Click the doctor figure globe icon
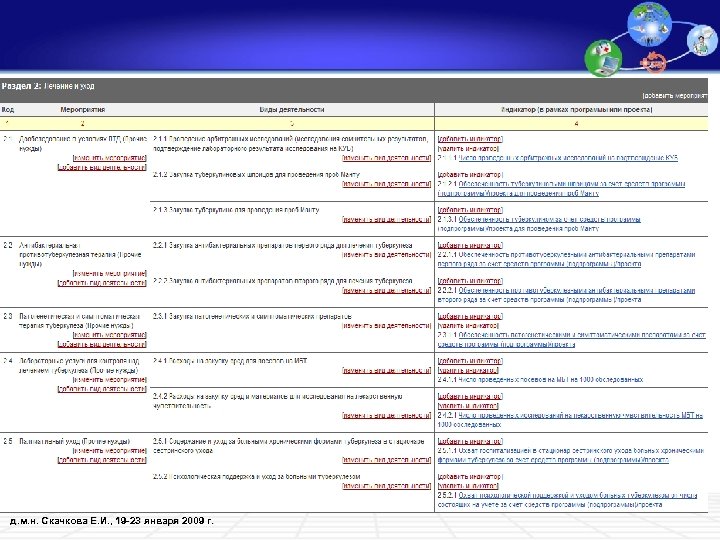The width and height of the screenshot is (720, 540). (702, 40)
